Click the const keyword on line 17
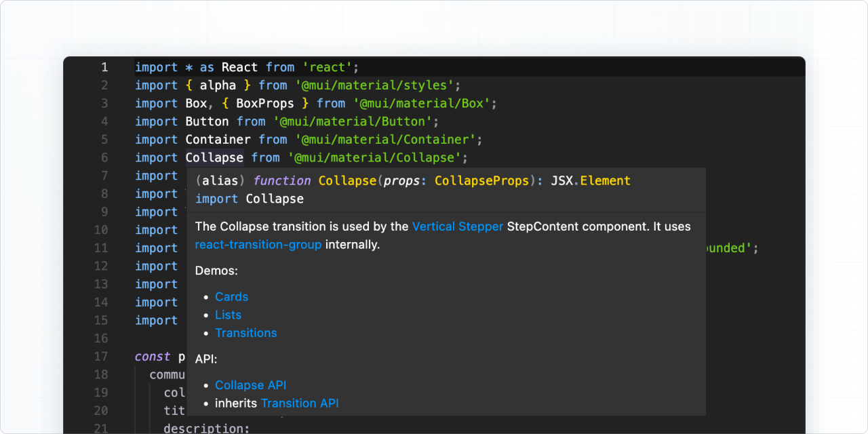This screenshot has width=868, height=434. (152, 356)
